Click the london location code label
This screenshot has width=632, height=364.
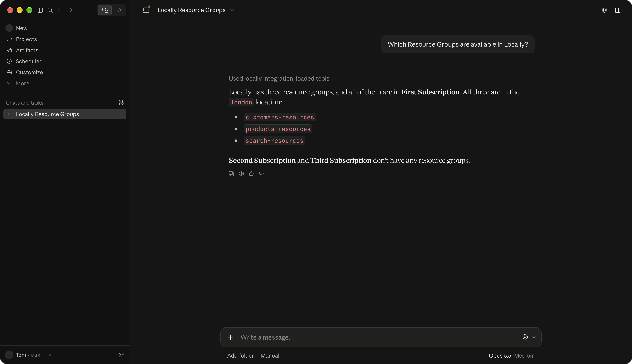pyautogui.click(x=241, y=102)
